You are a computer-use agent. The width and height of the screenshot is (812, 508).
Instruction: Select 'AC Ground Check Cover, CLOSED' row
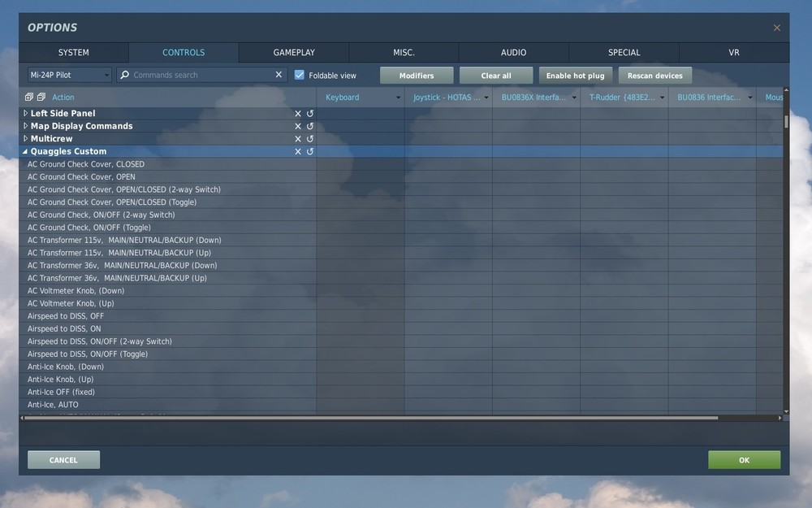[x=168, y=164]
